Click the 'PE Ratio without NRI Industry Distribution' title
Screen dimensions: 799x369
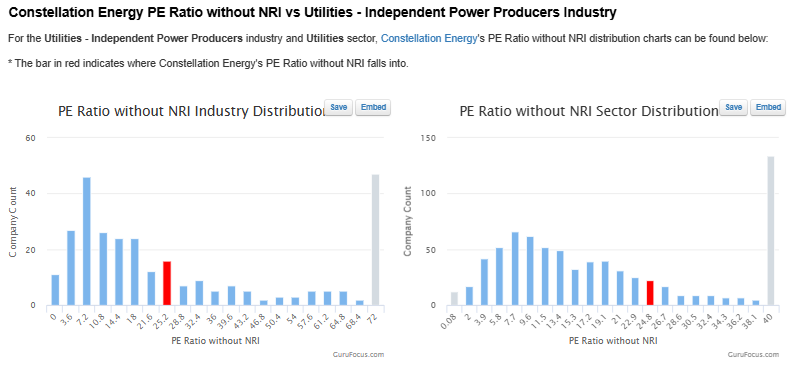[191, 112]
